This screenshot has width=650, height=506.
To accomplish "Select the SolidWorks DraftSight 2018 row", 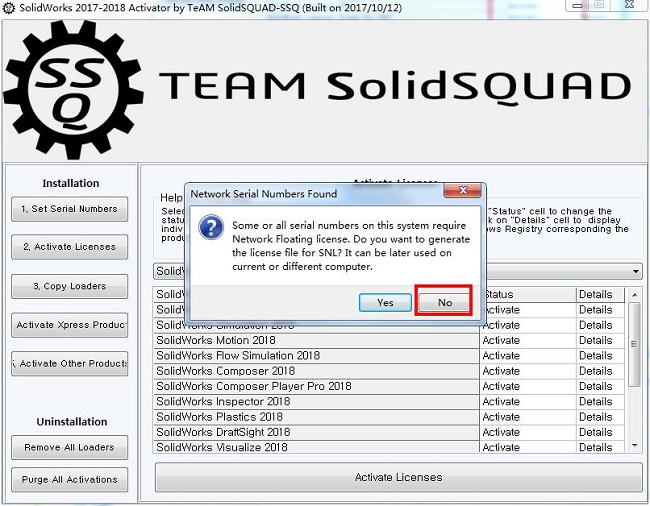I will (316, 433).
